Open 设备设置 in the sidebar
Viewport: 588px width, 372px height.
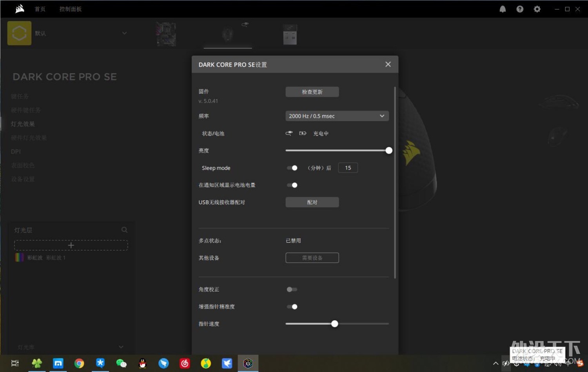pyautogui.click(x=23, y=179)
